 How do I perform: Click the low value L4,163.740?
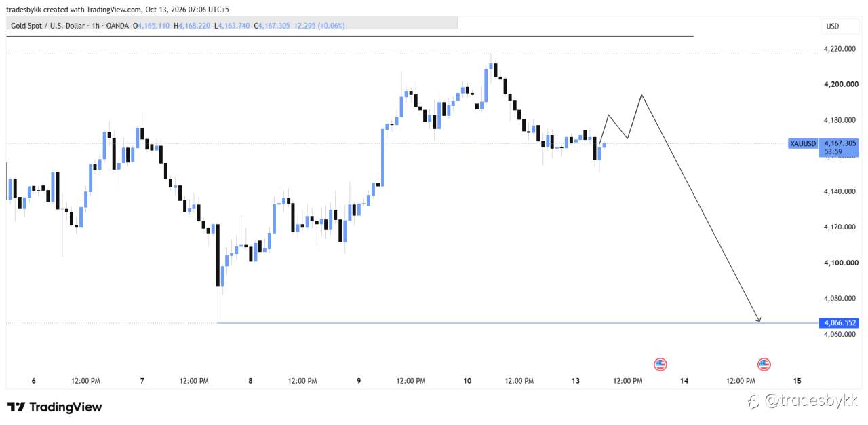tap(232, 26)
